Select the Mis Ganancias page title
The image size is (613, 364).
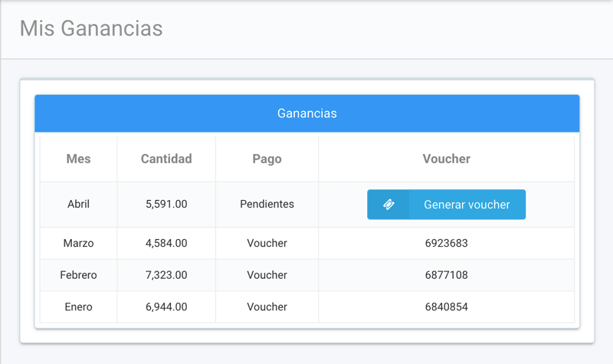[x=91, y=28]
